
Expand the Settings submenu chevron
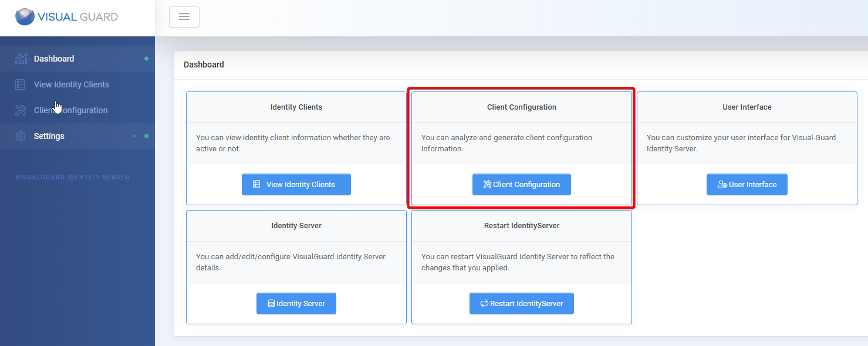(x=134, y=135)
